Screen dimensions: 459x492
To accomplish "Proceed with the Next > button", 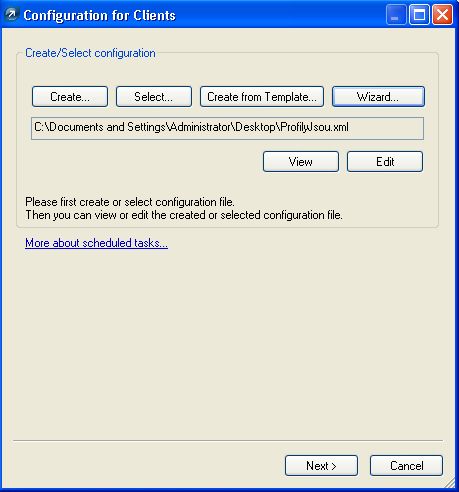I will click(321, 466).
